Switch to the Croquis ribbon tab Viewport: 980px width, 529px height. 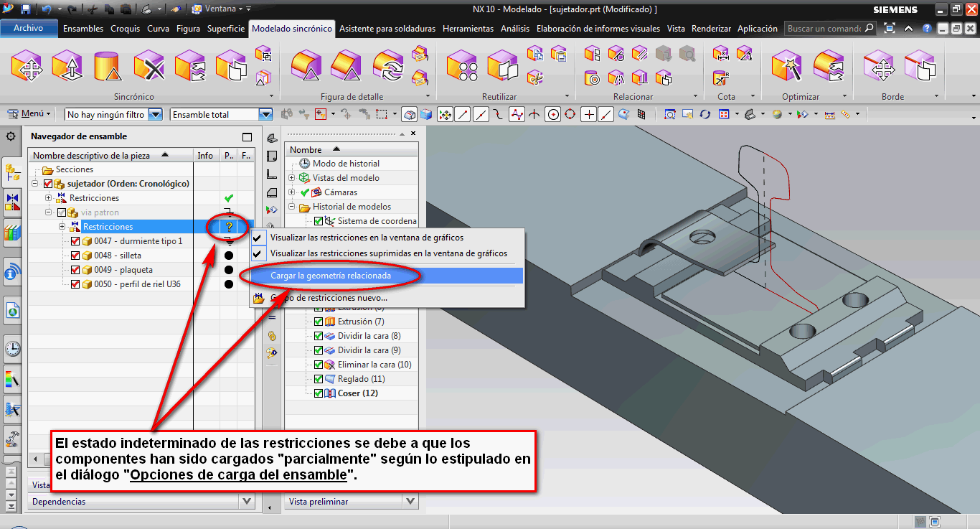click(126, 29)
